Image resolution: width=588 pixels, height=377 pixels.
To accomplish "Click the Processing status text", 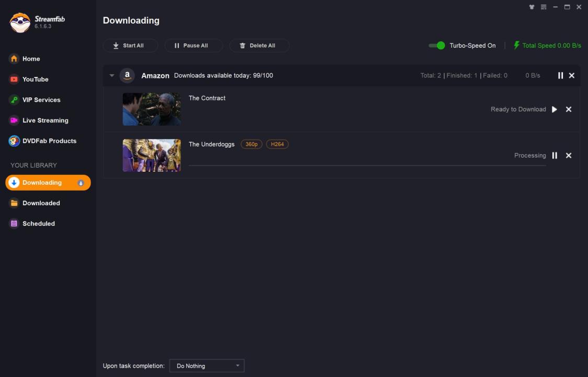I will (530, 156).
